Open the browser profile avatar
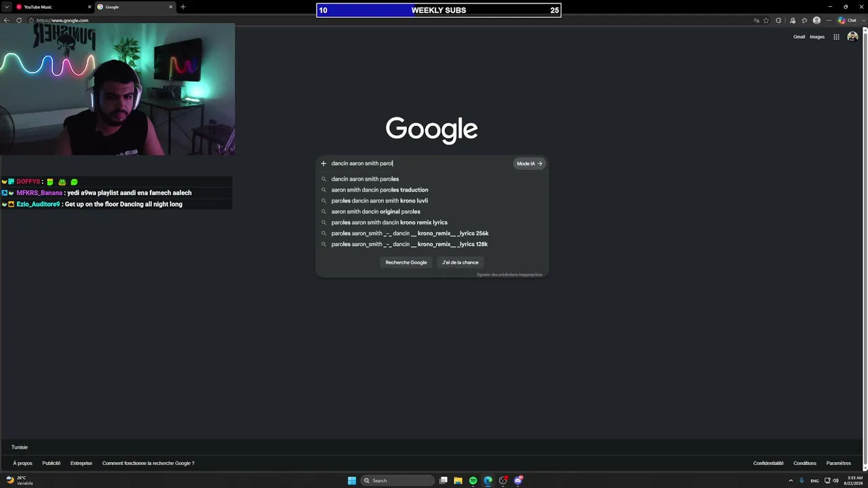This screenshot has height=488, width=868. point(816,20)
